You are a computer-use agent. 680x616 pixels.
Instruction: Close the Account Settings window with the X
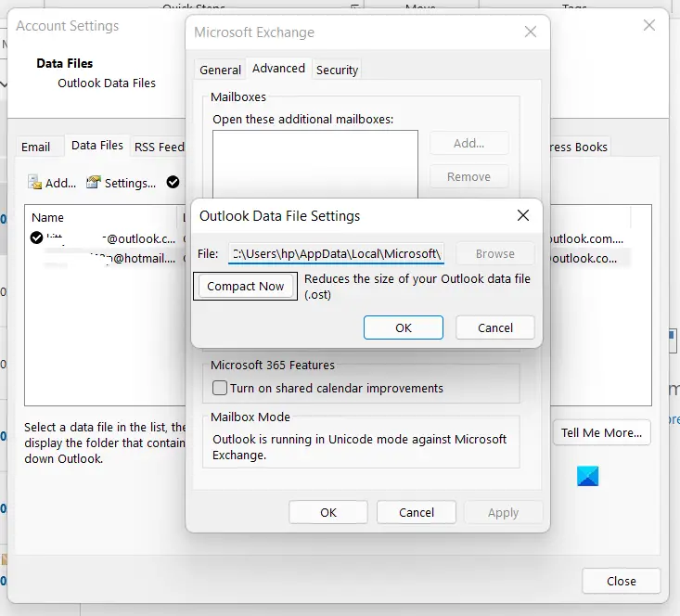(648, 25)
